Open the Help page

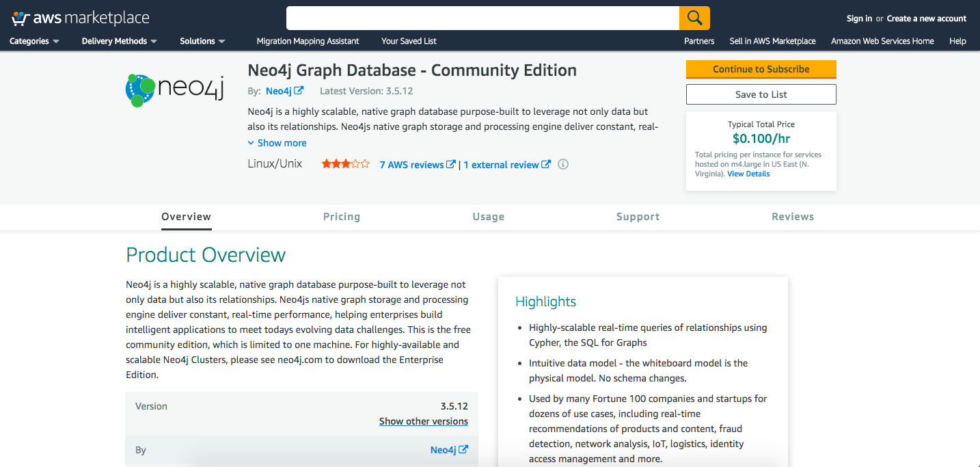pyautogui.click(x=957, y=41)
